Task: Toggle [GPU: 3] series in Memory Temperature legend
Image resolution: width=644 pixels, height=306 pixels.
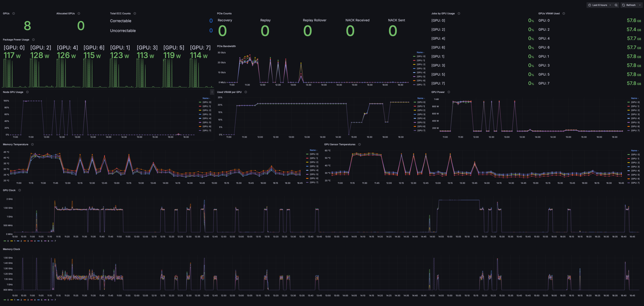Action: (x=314, y=166)
